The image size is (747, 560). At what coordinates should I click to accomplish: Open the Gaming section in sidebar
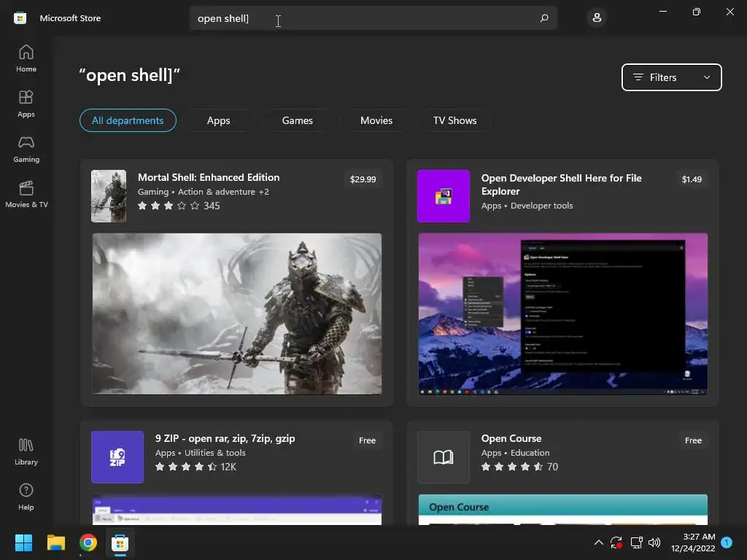click(26, 149)
